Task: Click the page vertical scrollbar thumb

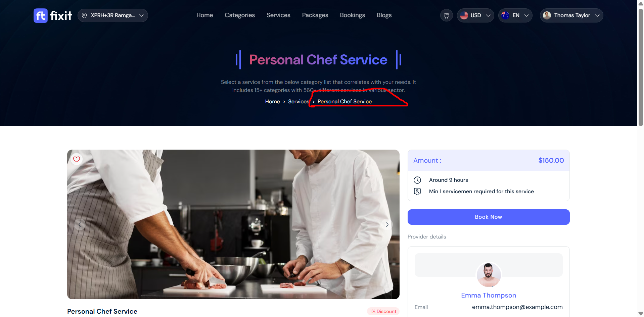Action: 641,67
